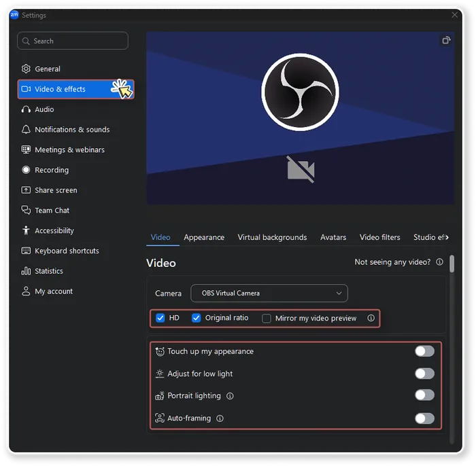476x466 pixels.
Task: Go to the Avatars tab
Action: pyautogui.click(x=333, y=237)
